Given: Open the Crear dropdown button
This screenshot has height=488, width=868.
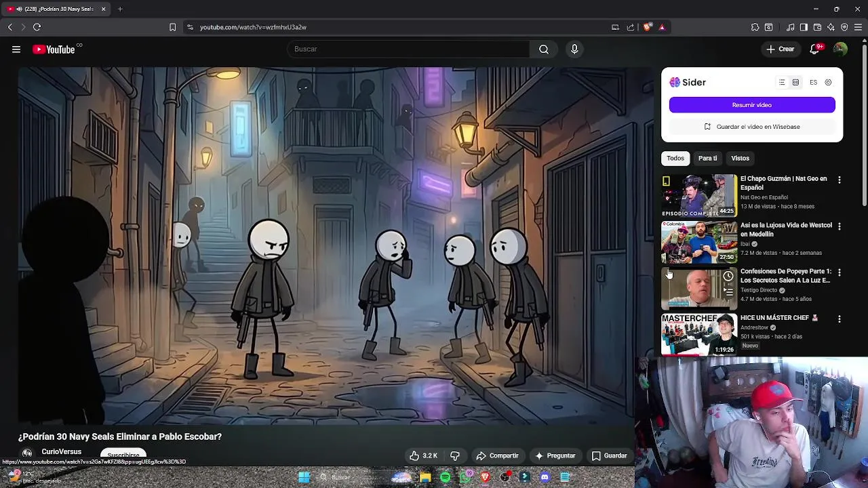Looking at the screenshot, I should [x=780, y=49].
